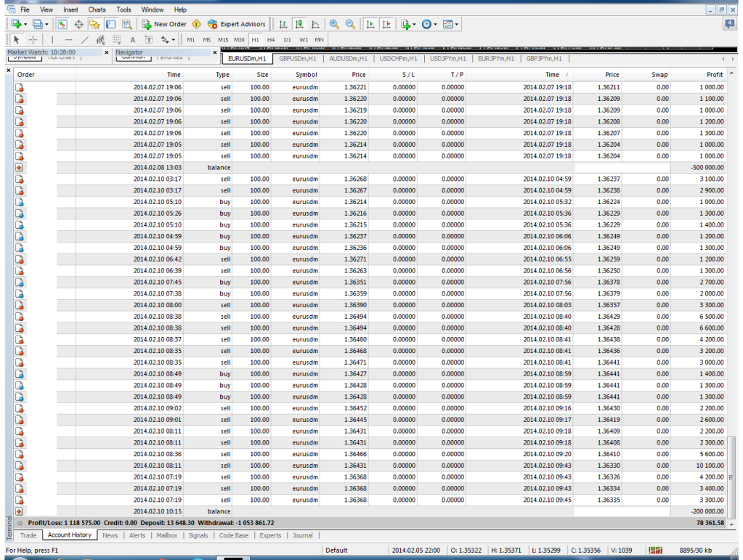Select the line chart icon

pyautogui.click(x=316, y=24)
